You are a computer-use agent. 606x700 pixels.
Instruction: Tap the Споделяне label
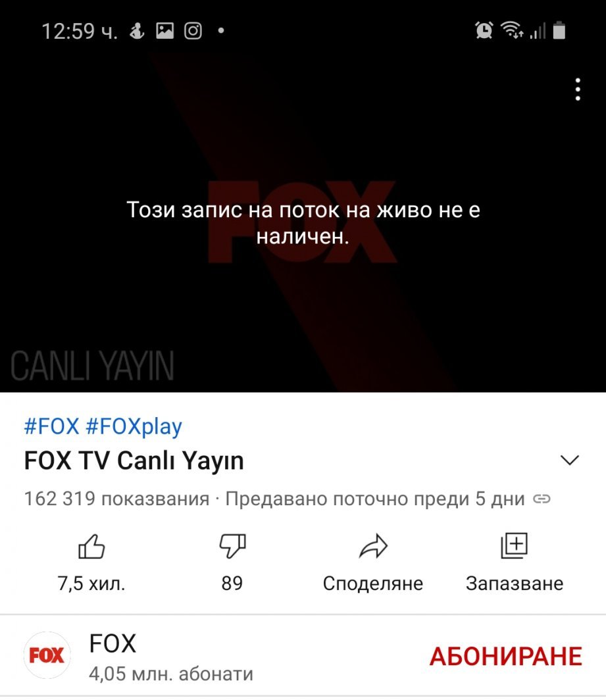(x=373, y=584)
